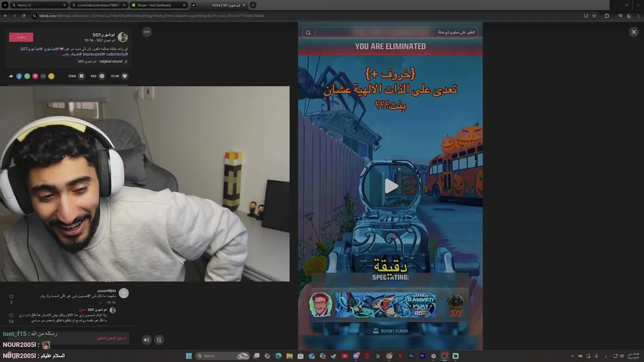Launch Microsoft Edge from the taskbar
The image size is (644, 362).
[278, 356]
